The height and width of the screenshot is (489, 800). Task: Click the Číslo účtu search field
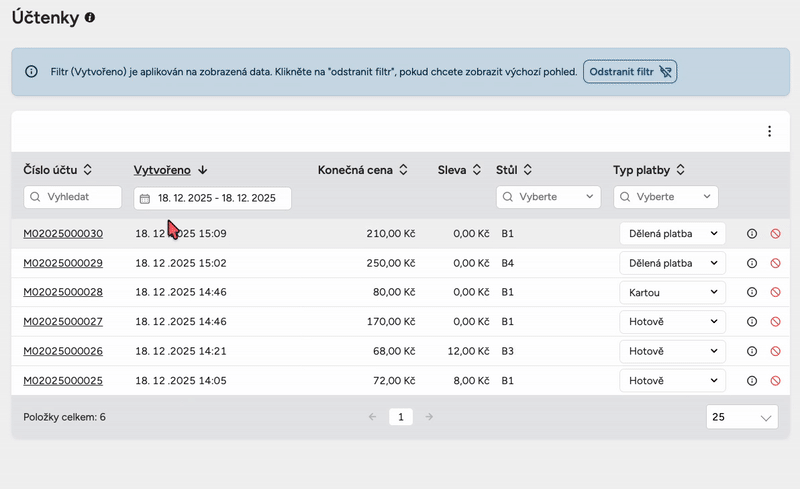click(72, 198)
